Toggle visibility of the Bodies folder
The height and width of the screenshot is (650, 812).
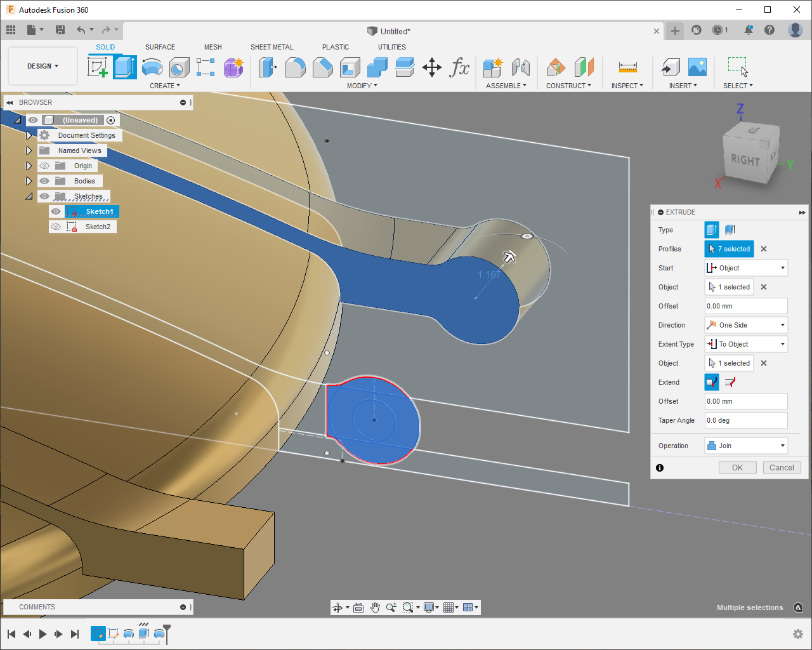pos(44,181)
